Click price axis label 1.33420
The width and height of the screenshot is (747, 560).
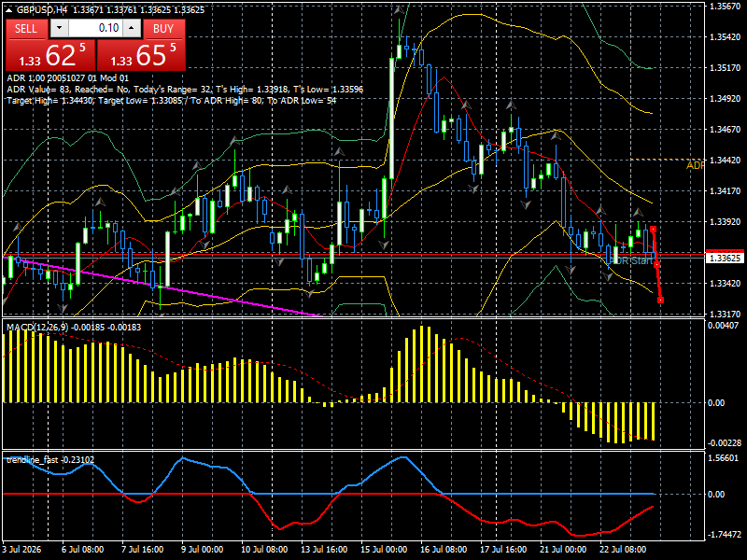click(726, 284)
